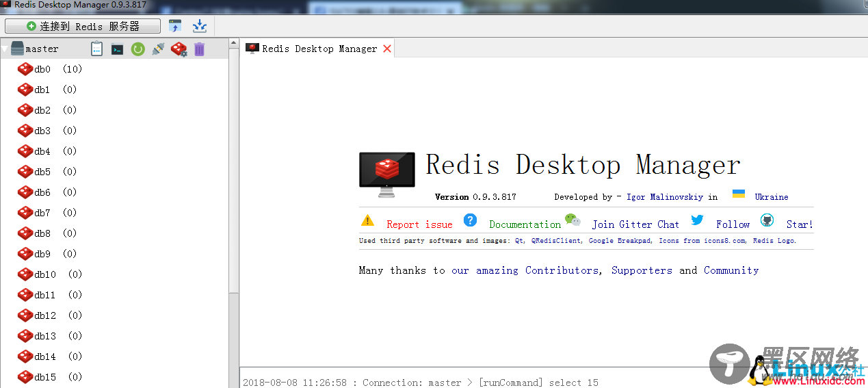This screenshot has width=868, height=388.
Task: Select database db14 (0)
Action: 50,357
